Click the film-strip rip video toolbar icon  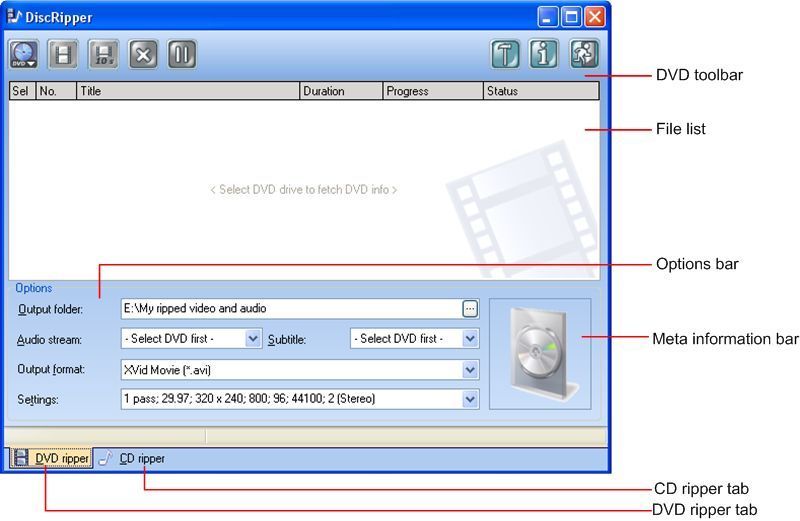pos(63,54)
